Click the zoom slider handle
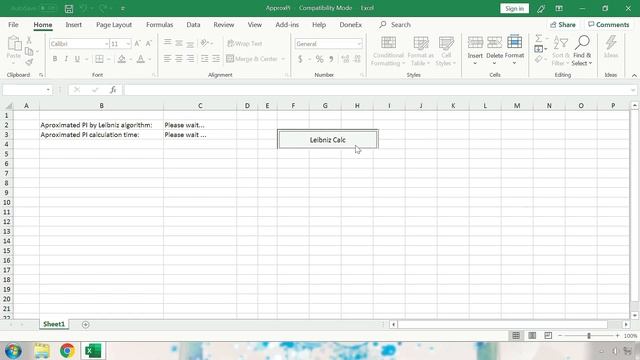 coord(589,336)
